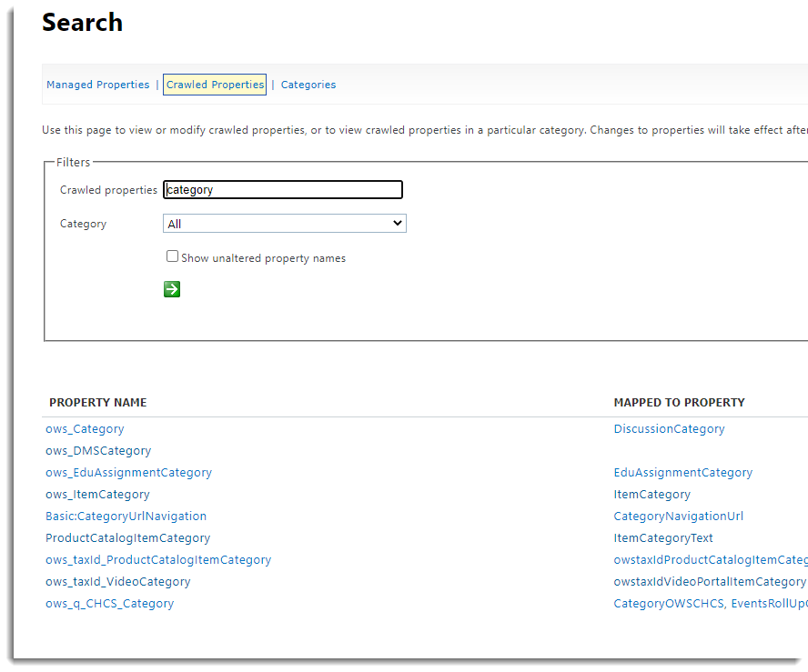
Task: Open the ows_taxId_VideoCategory property link
Action: pyautogui.click(x=118, y=582)
